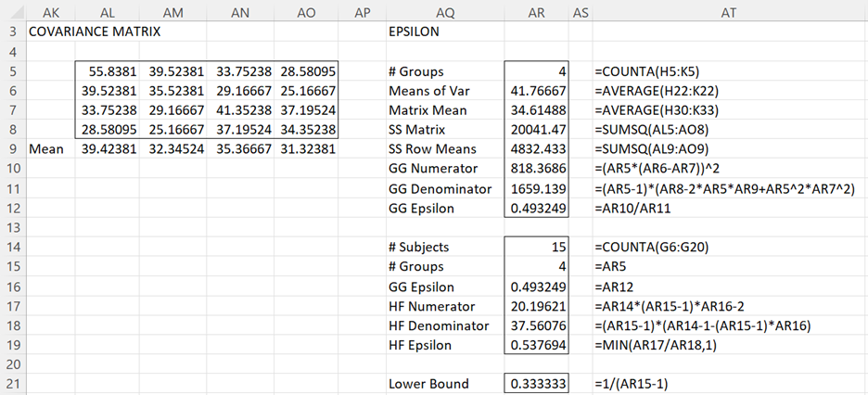
Task: Select row header 9
Action: click(12, 148)
